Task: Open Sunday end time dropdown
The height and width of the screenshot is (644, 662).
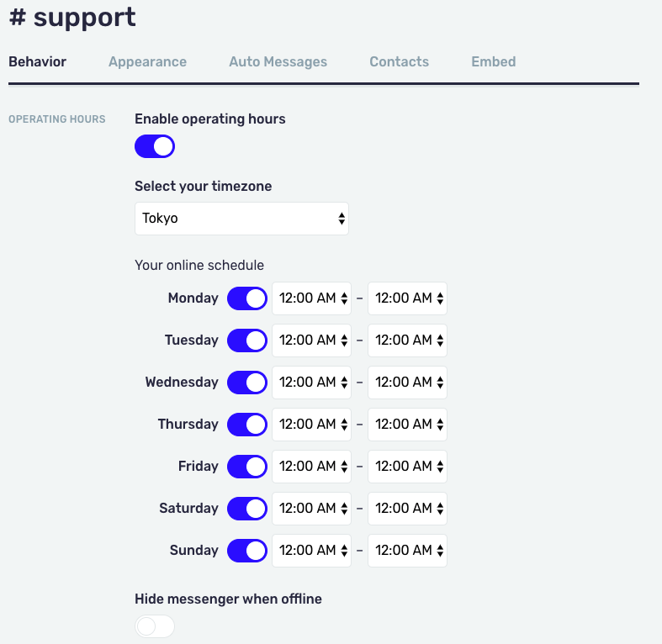Action: (408, 551)
